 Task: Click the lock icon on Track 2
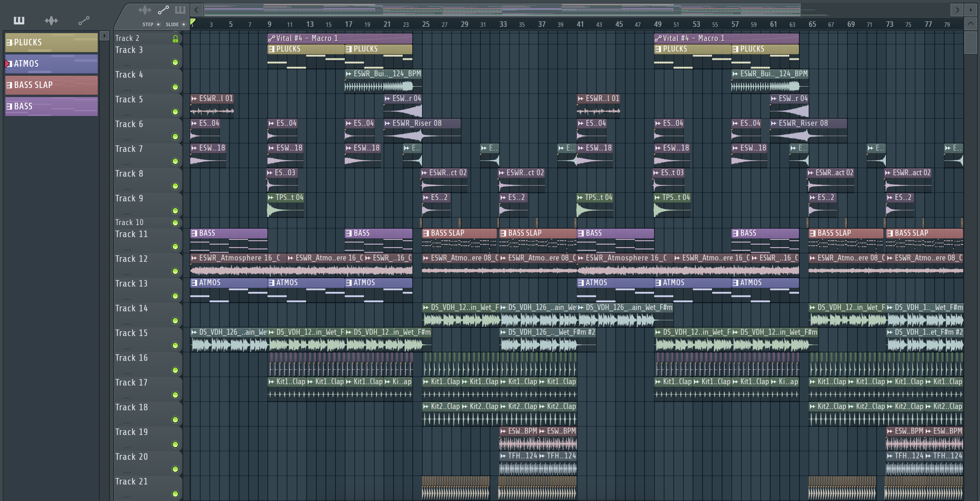pyautogui.click(x=175, y=39)
